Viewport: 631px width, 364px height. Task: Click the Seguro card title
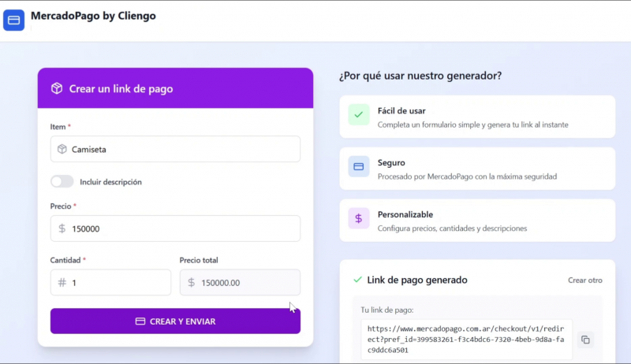[x=391, y=163]
